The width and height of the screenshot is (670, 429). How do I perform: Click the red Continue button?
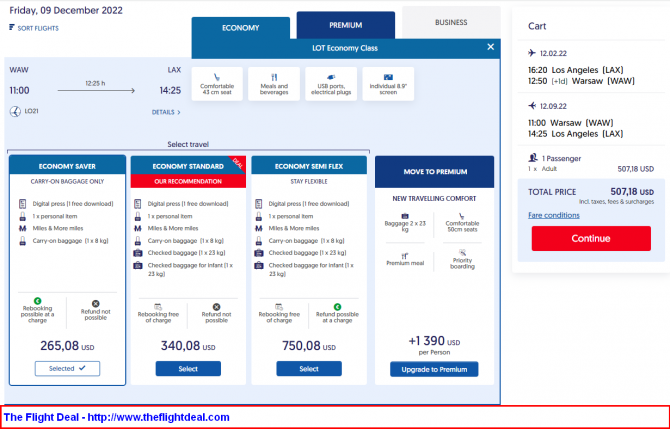click(x=591, y=238)
